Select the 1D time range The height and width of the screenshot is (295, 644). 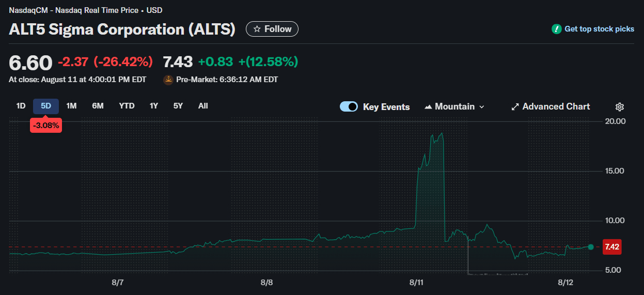click(21, 106)
